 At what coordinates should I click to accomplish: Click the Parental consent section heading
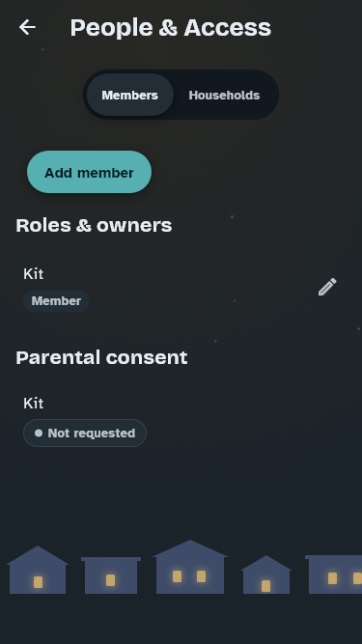pyautogui.click(x=101, y=358)
